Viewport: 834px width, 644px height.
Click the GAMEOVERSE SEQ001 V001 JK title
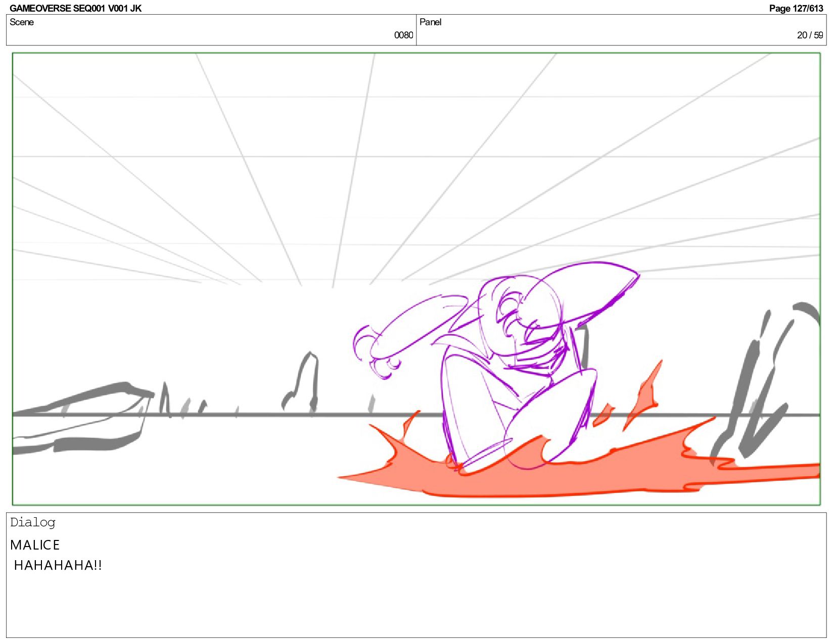click(x=76, y=8)
